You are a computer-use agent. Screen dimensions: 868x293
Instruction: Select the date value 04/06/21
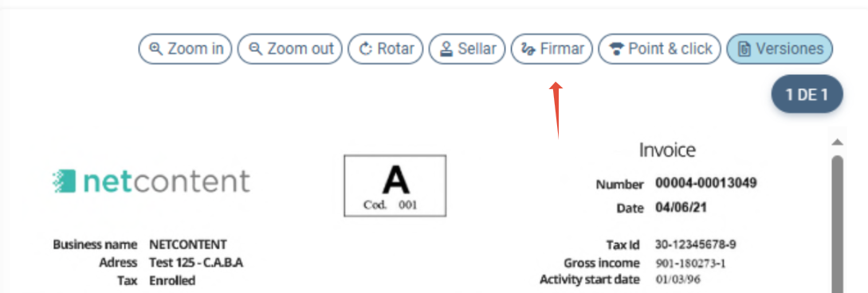(x=681, y=208)
